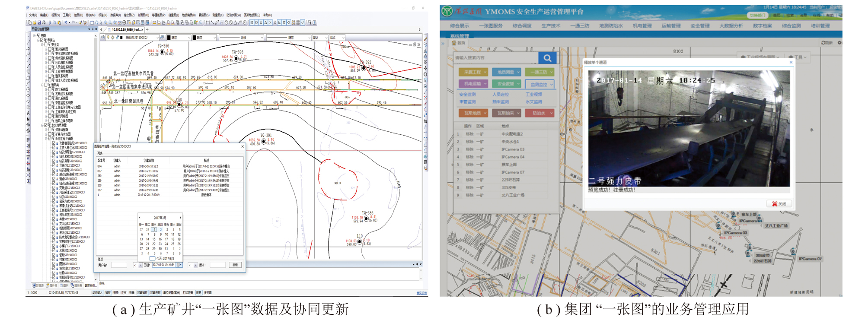
Task: Click the 用户名 filter input field
Action: pyautogui.click(x=119, y=265)
